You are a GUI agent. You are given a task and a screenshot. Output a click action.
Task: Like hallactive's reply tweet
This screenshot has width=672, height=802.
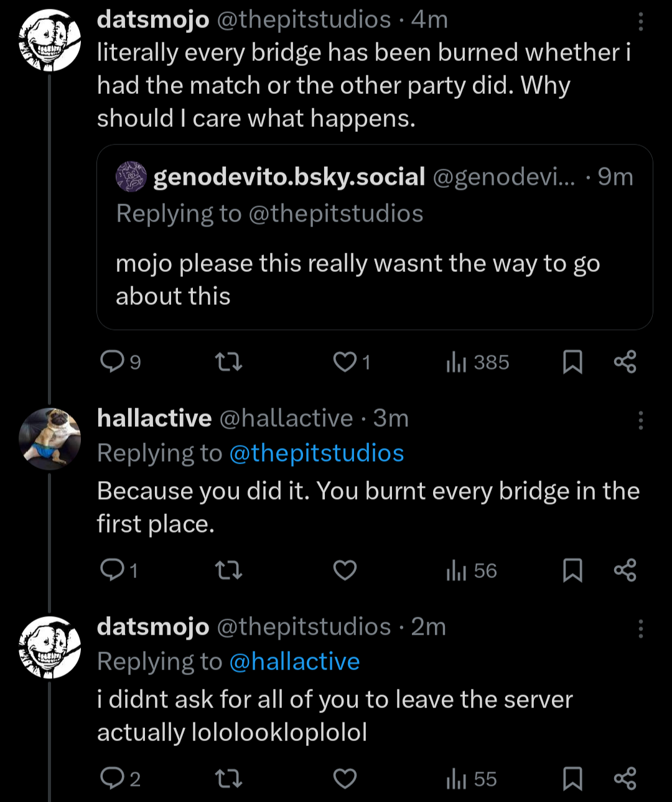pos(345,570)
